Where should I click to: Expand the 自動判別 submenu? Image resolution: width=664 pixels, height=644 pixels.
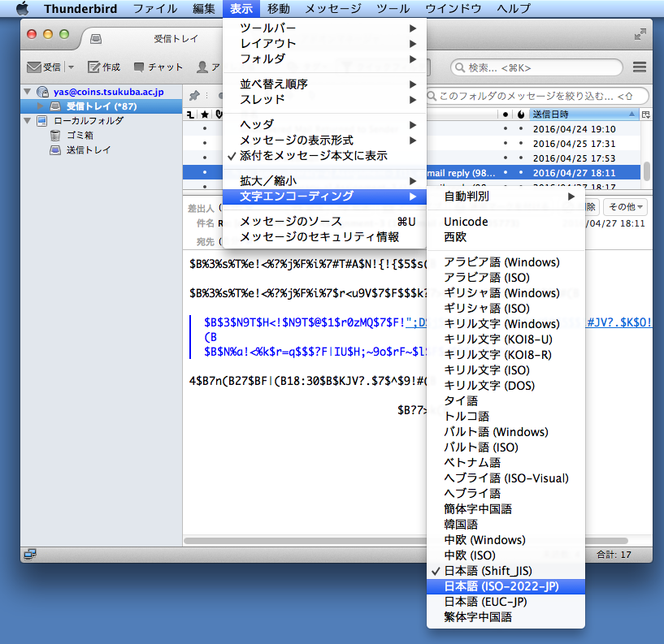pos(506,197)
